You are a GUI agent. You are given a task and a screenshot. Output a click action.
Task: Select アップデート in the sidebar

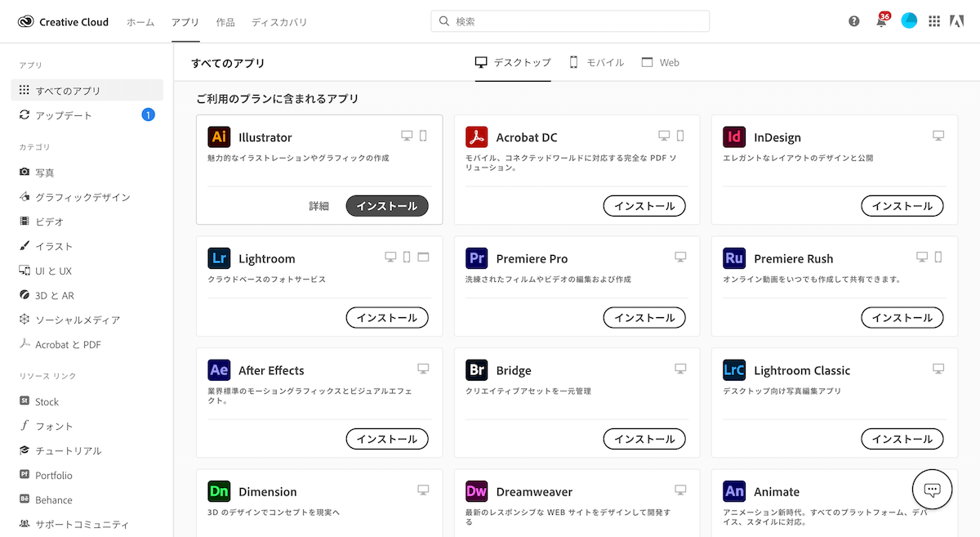pyautogui.click(x=63, y=115)
